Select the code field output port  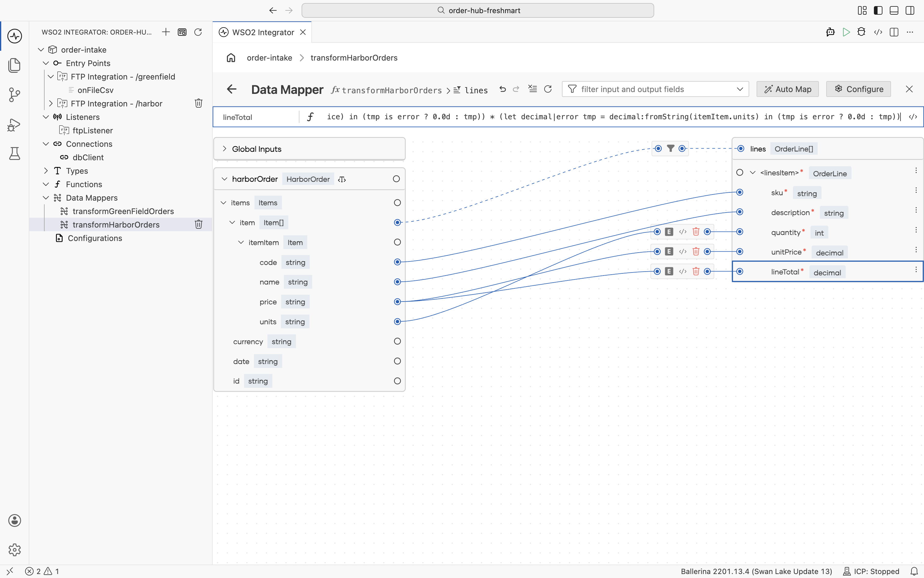398,262
